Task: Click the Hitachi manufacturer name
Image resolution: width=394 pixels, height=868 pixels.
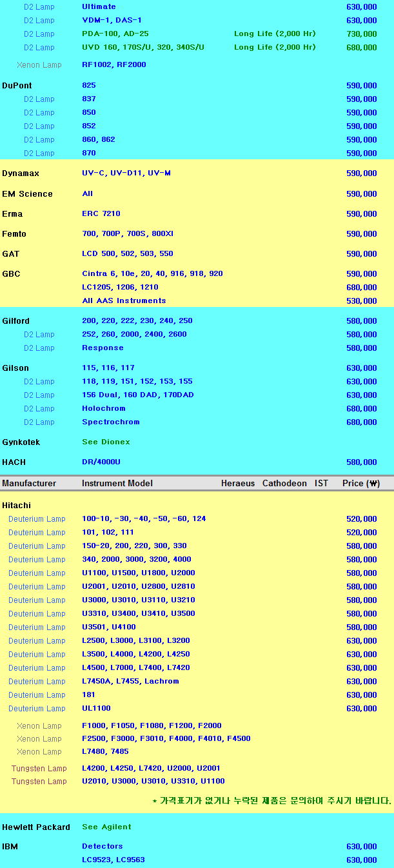Action: 16,506
